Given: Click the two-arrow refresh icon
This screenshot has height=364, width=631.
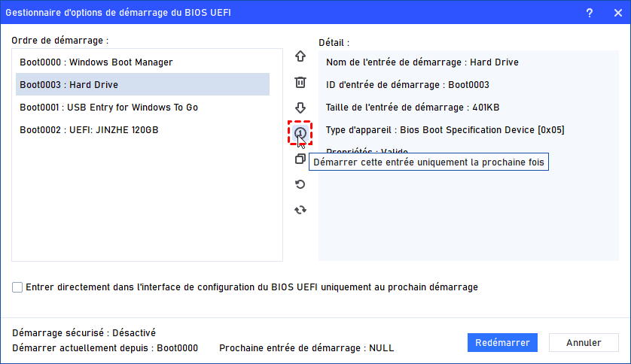Looking at the screenshot, I should (300, 210).
